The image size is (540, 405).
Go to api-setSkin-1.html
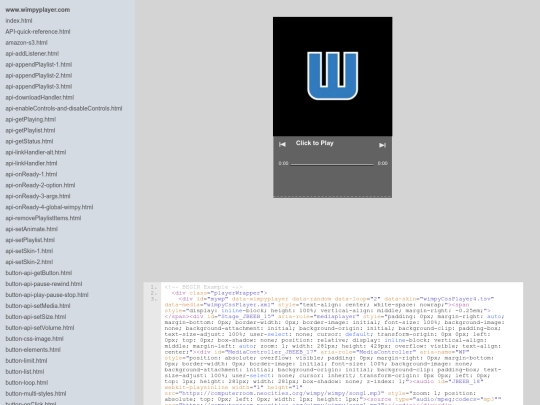(x=29, y=251)
